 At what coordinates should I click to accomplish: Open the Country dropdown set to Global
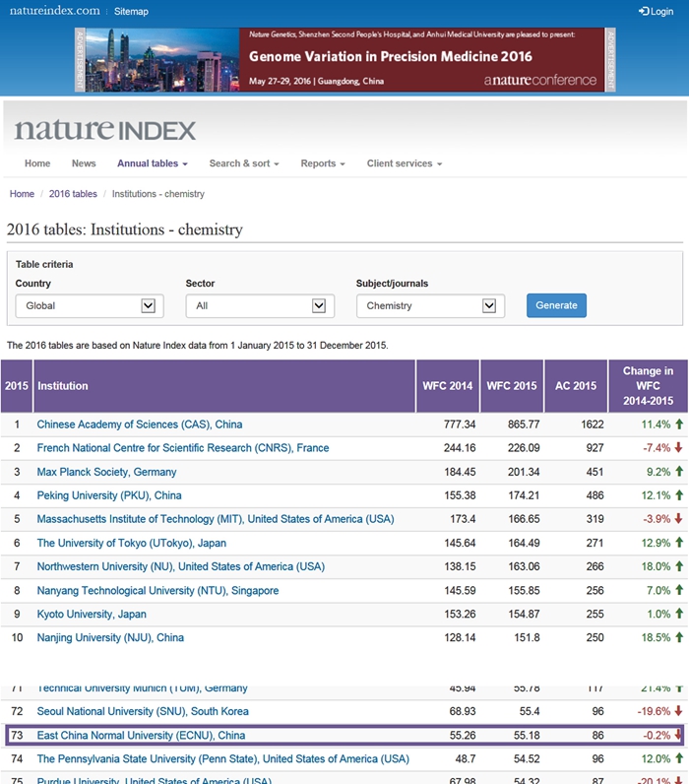87,305
